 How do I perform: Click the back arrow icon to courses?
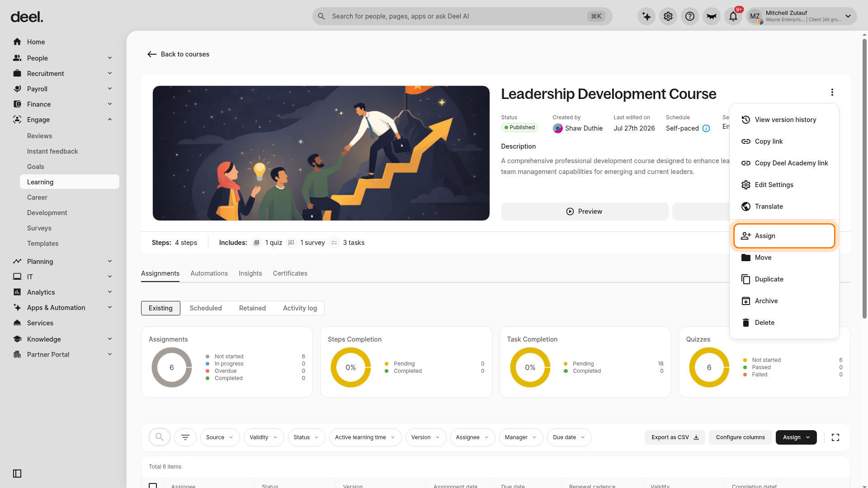pos(152,54)
